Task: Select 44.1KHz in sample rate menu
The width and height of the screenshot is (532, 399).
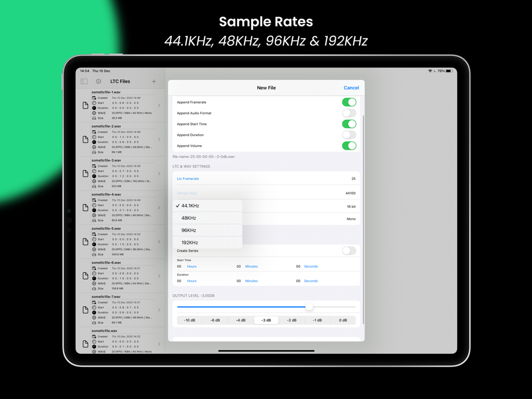Action: point(207,205)
